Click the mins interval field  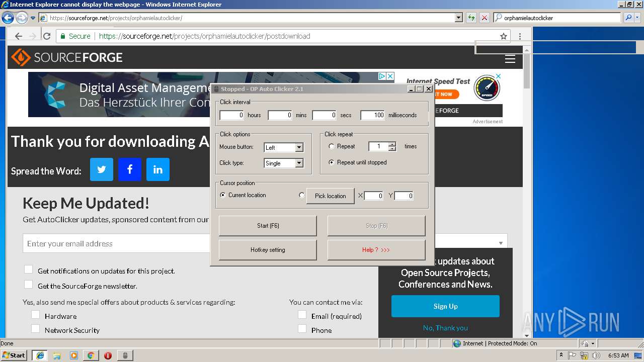pyautogui.click(x=280, y=115)
